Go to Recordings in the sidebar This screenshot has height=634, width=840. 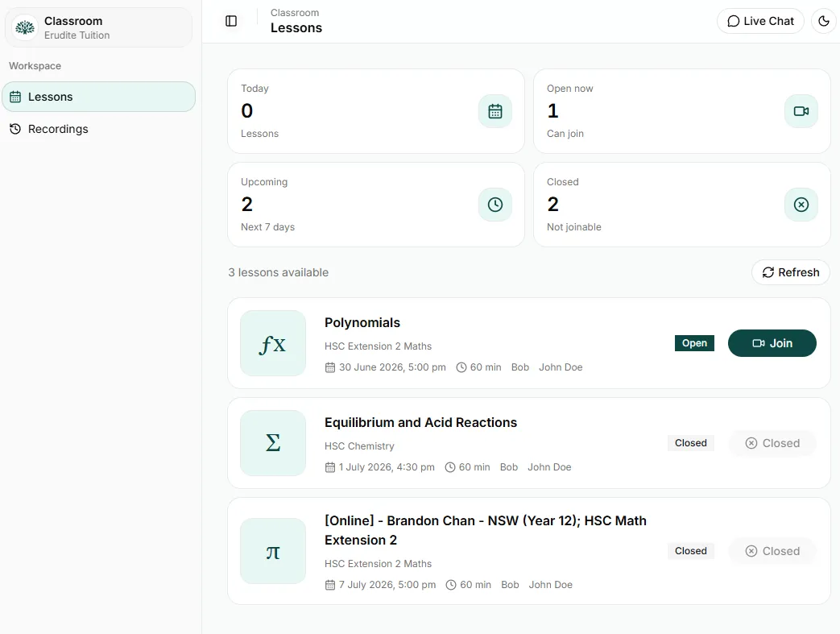click(x=98, y=129)
